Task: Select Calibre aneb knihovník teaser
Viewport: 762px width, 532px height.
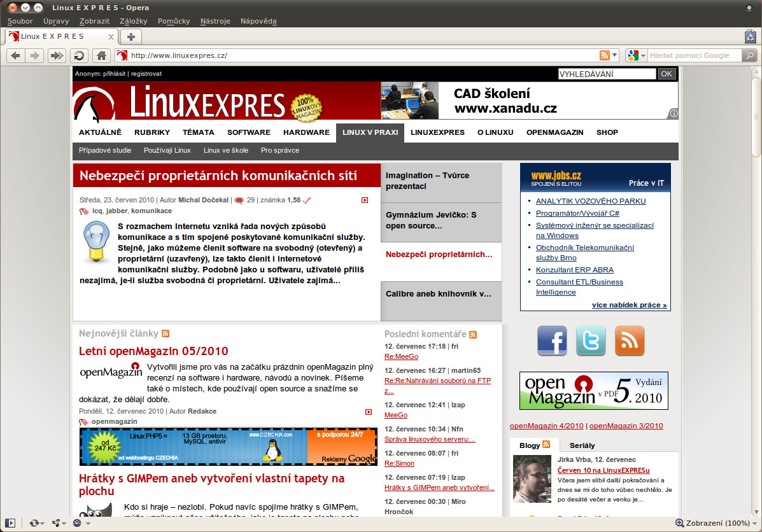Action: [x=441, y=301]
